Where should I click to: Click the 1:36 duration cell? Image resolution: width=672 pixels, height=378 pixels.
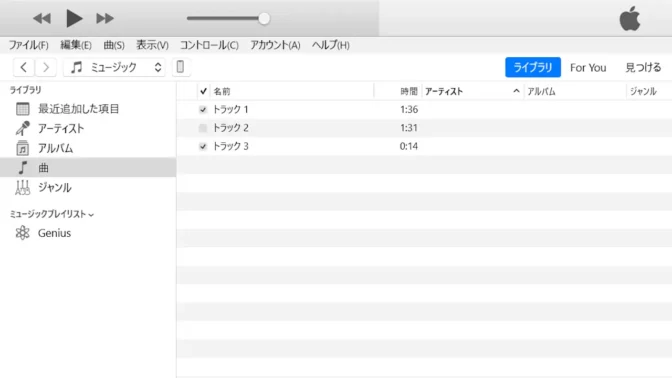pos(409,110)
